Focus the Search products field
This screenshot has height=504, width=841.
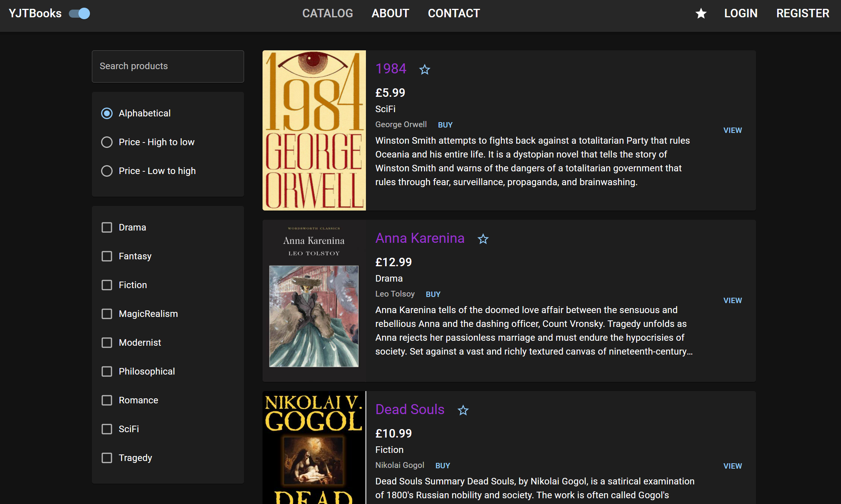click(168, 66)
